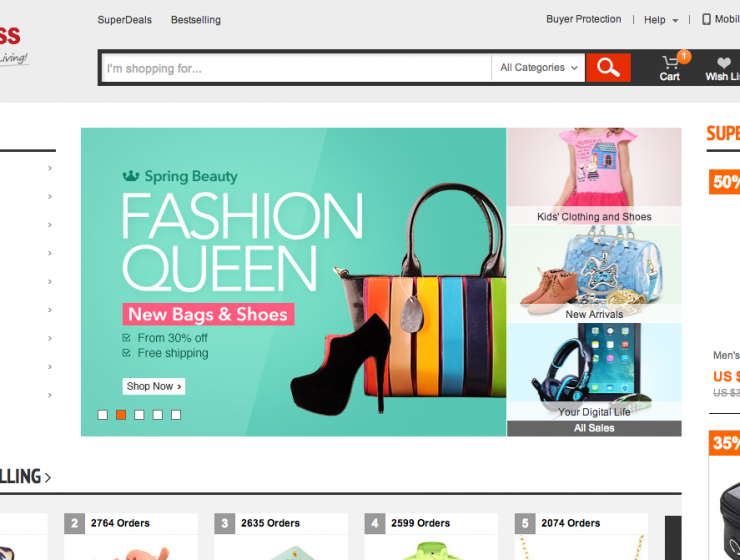Open the Your Digital Life thumbnail
Screen dimensions: 740x560
click(594, 371)
